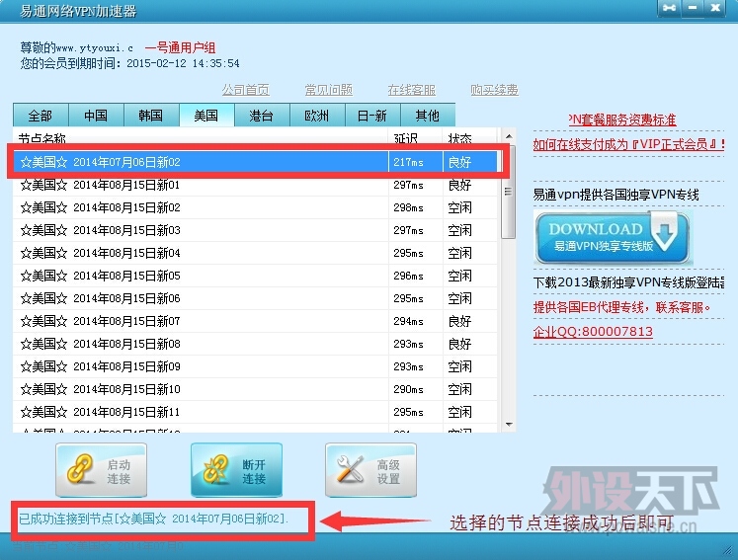This screenshot has width=738, height=560.
Task: Select node 2014年08月15日新04
Action: coord(255,253)
